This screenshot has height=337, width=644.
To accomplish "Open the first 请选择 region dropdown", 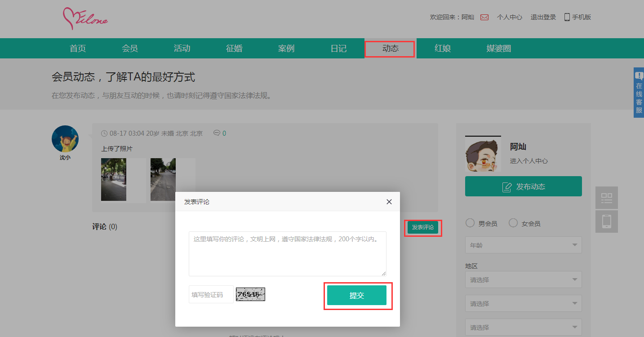I will (524, 279).
